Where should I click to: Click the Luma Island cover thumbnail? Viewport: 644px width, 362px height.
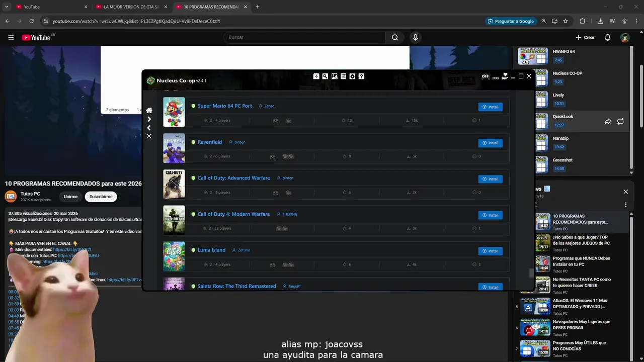pyautogui.click(x=174, y=256)
